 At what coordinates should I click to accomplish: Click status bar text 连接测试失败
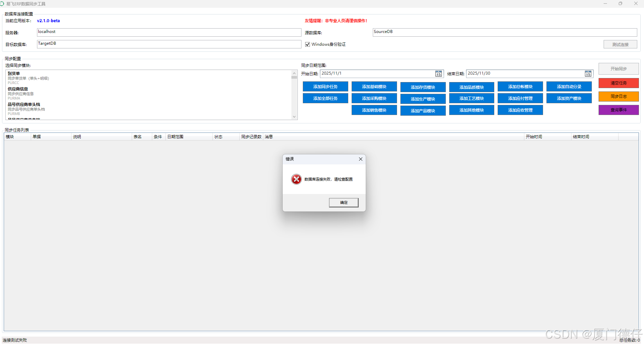pos(15,340)
